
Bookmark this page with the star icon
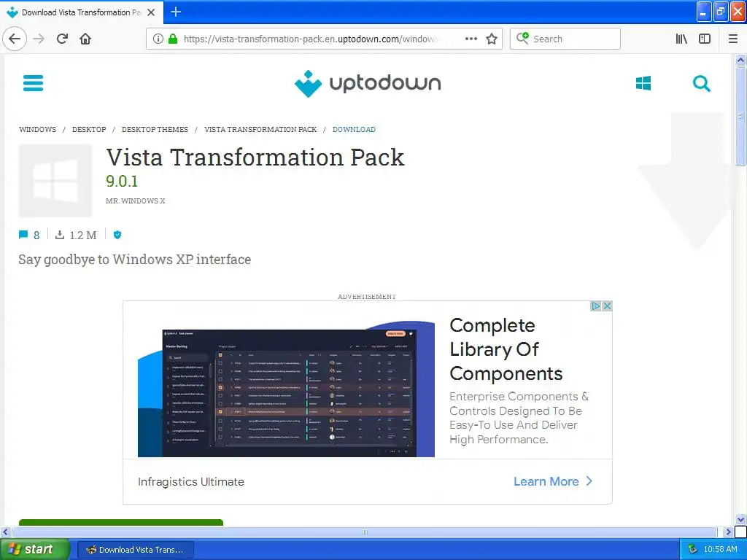[492, 39]
